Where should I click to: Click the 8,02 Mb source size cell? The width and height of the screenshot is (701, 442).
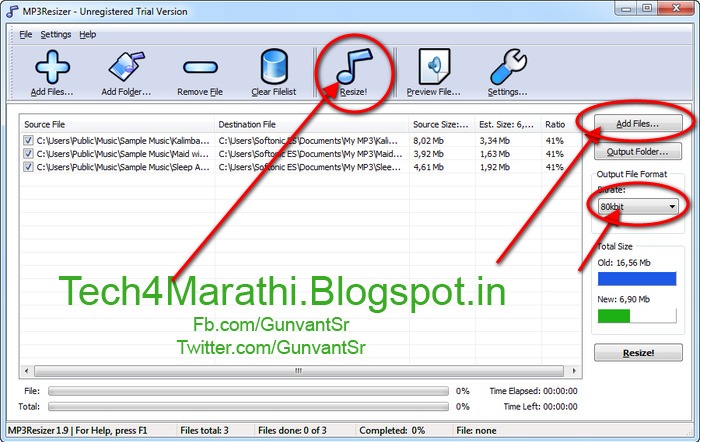click(x=428, y=141)
